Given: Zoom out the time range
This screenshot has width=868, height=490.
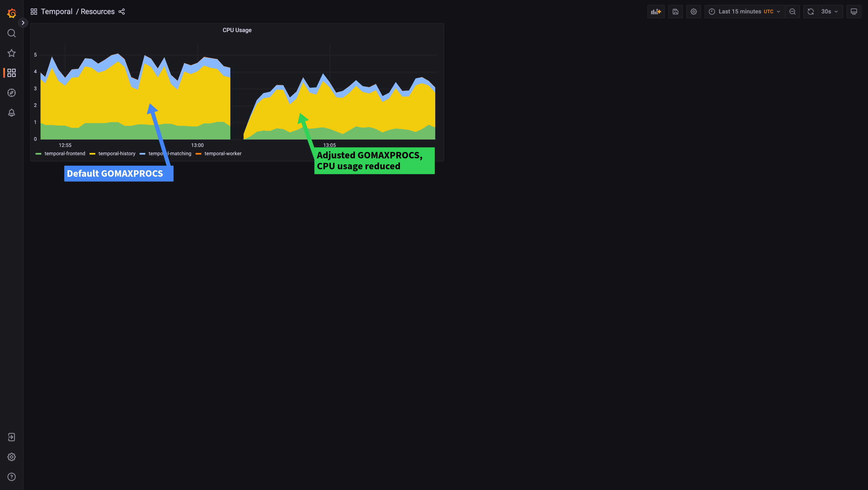Looking at the screenshot, I should [793, 11].
